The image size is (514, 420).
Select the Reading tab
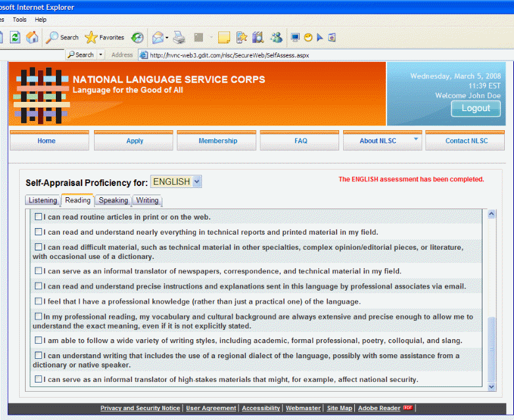click(78, 200)
